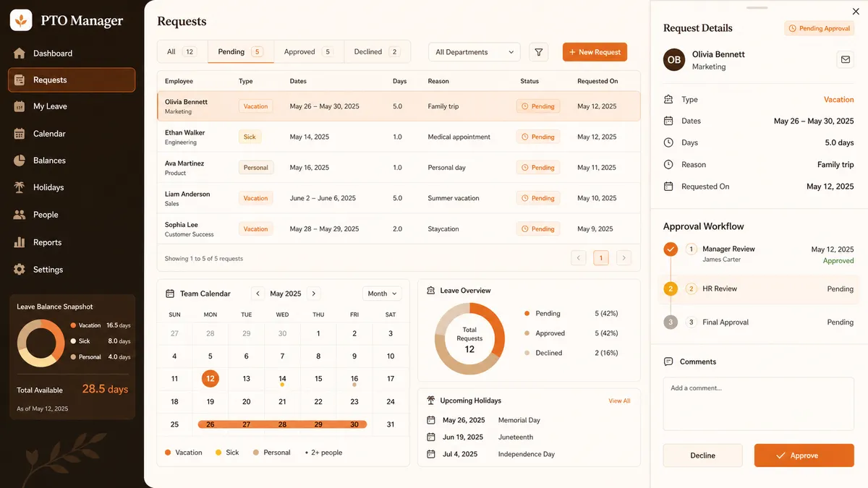Sort by the Employee column header
The width and height of the screenshot is (868, 488).
pyautogui.click(x=179, y=82)
